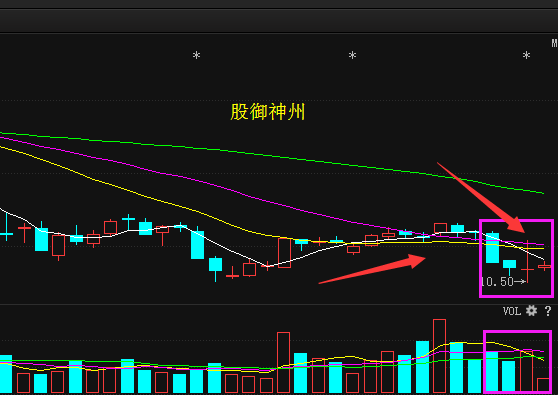Click the M label at top-right corner
This screenshot has height=395, width=558.
pyautogui.click(x=554, y=43)
